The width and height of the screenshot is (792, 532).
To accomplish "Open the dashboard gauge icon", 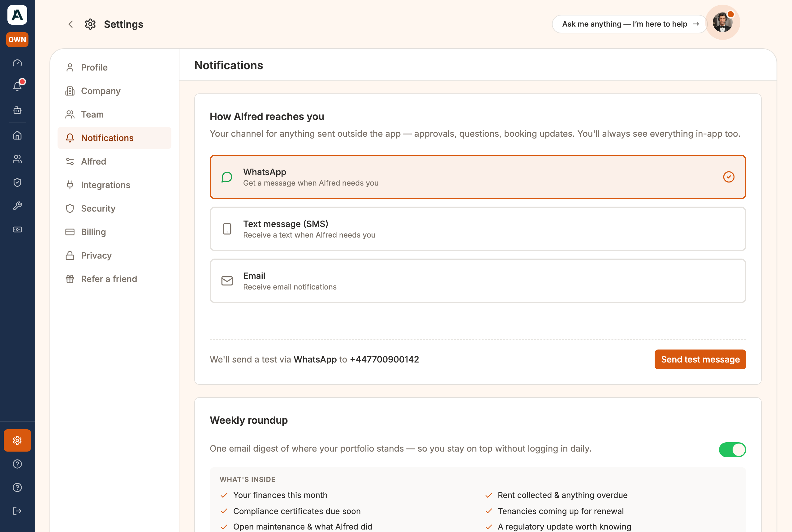I will [17, 63].
